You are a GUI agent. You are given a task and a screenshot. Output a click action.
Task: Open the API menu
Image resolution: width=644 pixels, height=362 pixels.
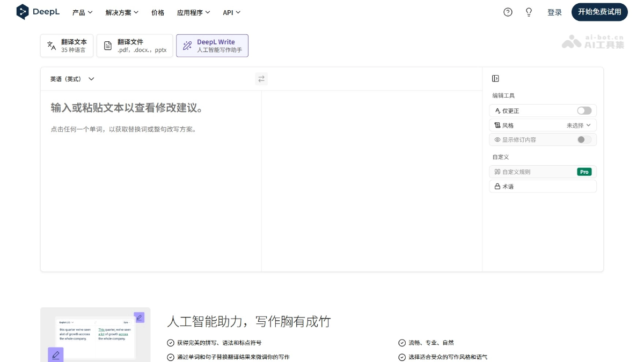click(231, 12)
